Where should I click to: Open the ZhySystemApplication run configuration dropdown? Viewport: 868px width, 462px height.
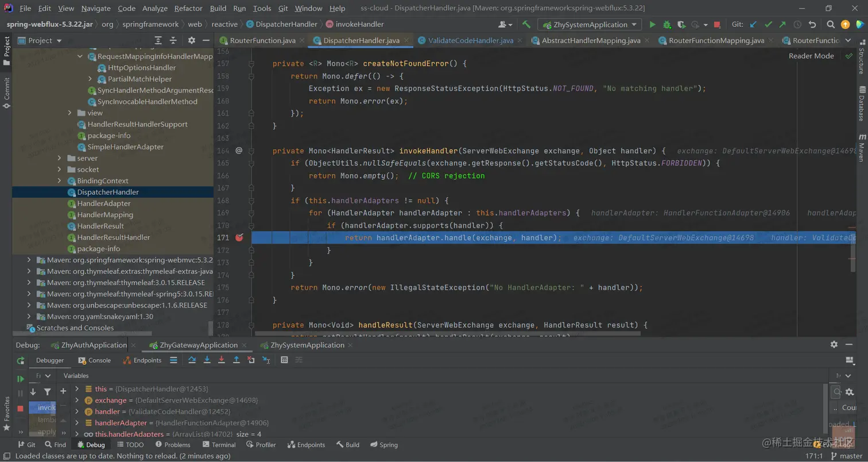(x=590, y=25)
